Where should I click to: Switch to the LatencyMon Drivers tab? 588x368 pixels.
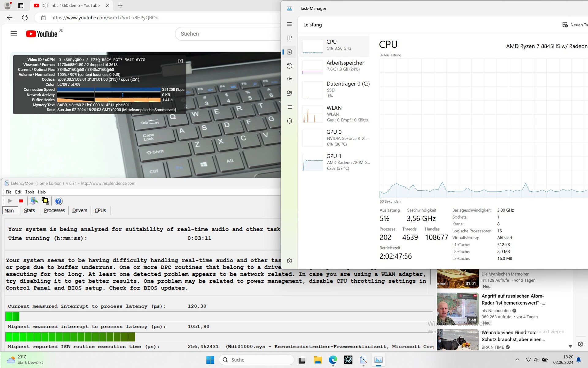(x=80, y=210)
